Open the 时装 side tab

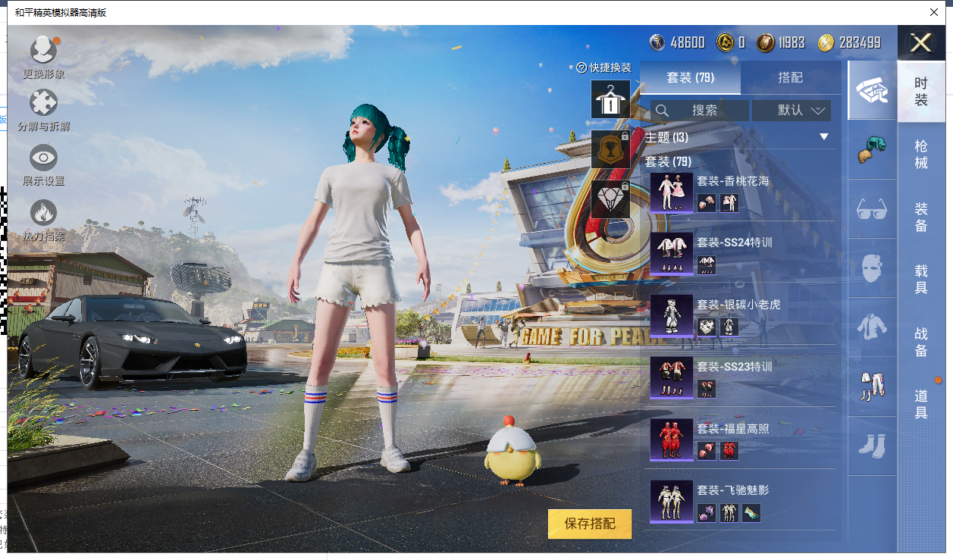[x=921, y=92]
